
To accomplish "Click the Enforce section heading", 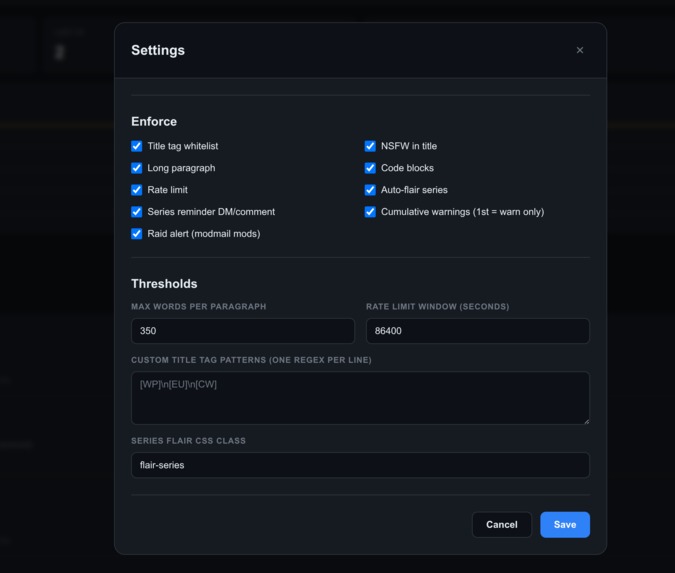I will coord(154,121).
